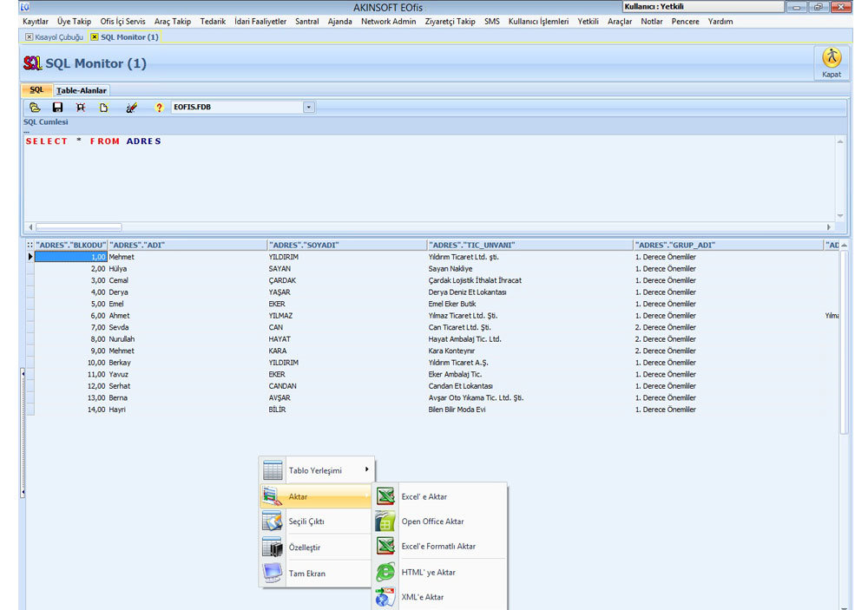This screenshot has height=610, width=868.
Task: Open the Yetkili menu
Action: tap(588, 22)
